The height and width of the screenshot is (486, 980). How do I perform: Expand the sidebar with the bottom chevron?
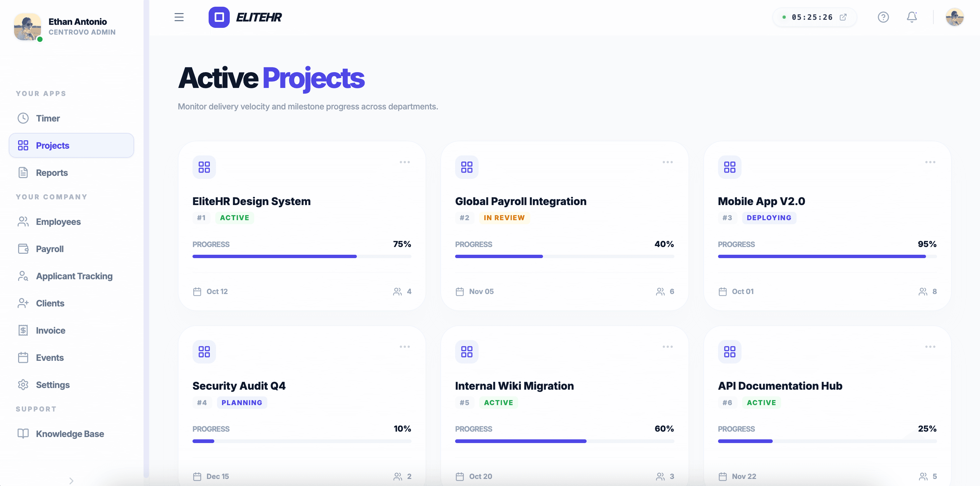tap(71, 480)
